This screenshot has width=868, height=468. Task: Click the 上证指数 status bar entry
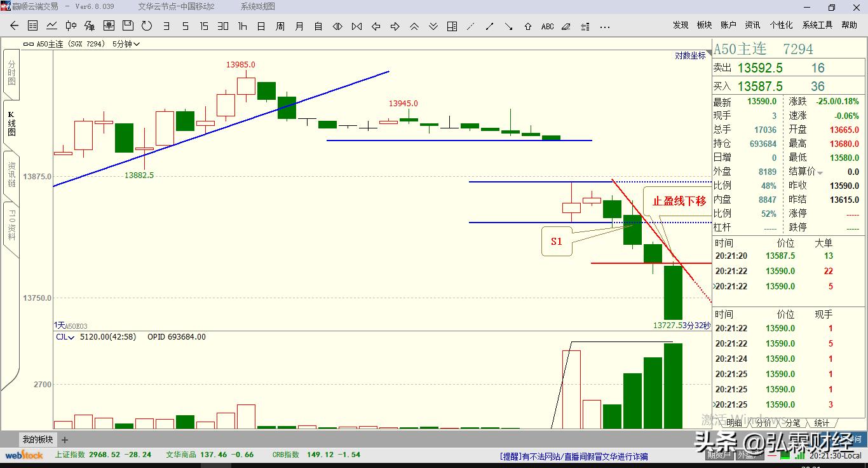pos(103,455)
